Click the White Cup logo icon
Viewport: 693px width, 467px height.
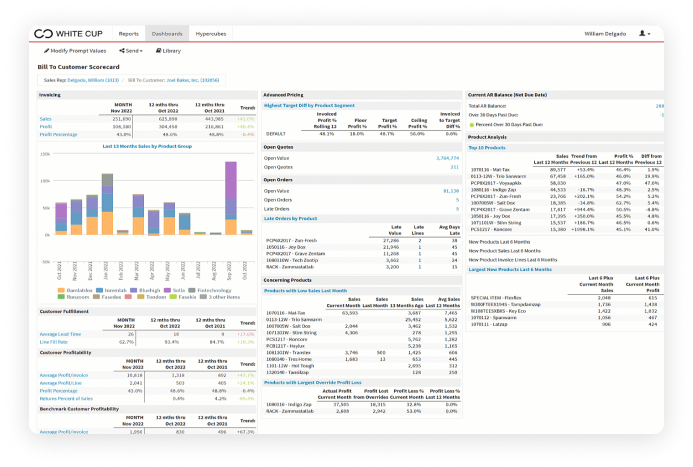[x=40, y=33]
